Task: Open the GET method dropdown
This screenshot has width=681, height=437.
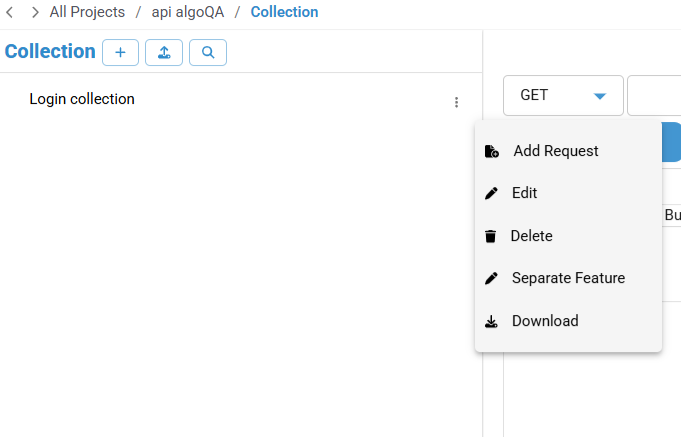Action: pyautogui.click(x=563, y=96)
